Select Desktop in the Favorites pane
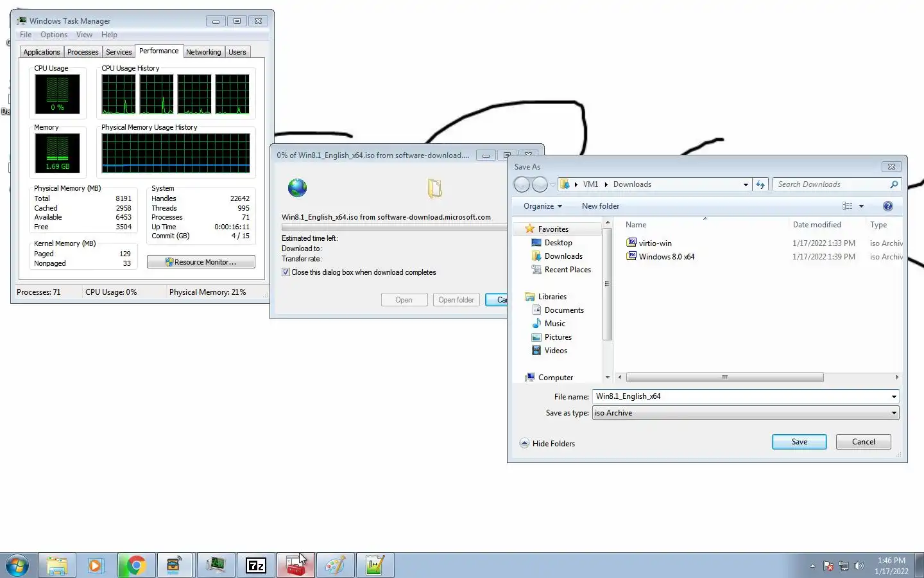924x578 pixels. coord(558,243)
